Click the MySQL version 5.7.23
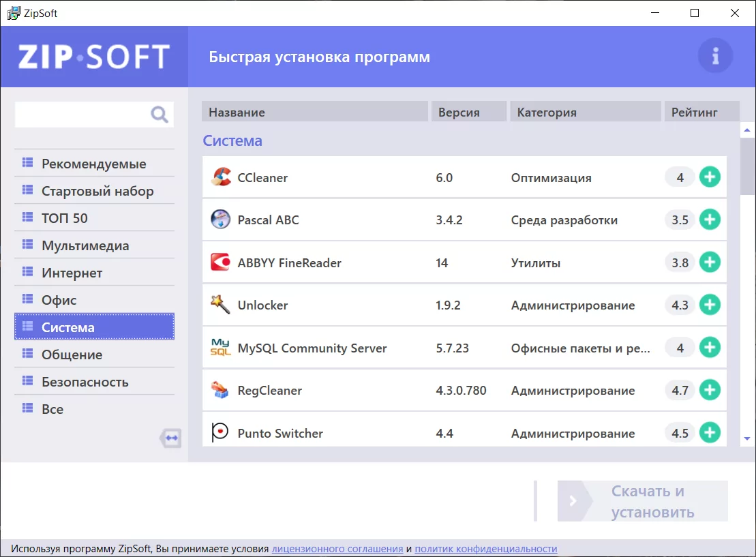This screenshot has width=756, height=557. (452, 348)
